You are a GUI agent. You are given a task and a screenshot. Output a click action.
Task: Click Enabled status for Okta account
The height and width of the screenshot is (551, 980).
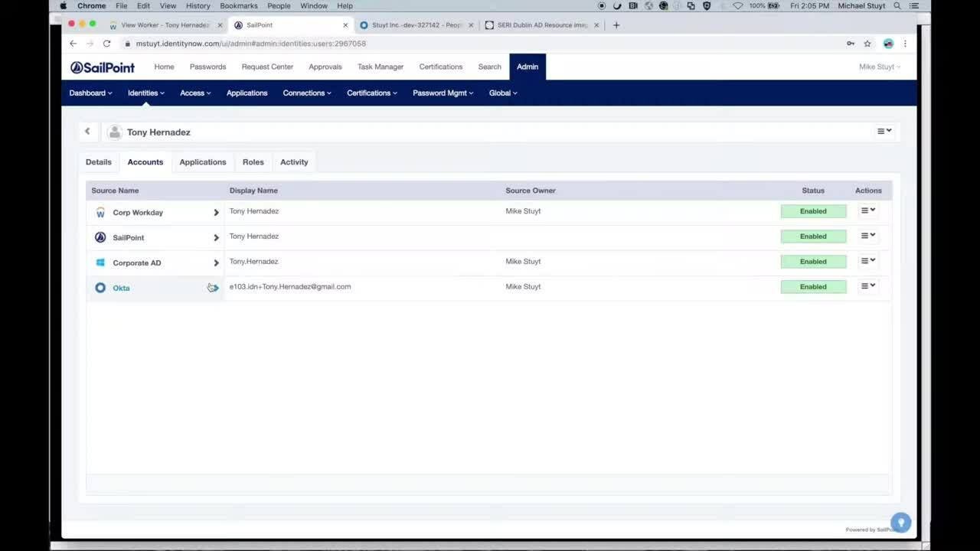813,287
